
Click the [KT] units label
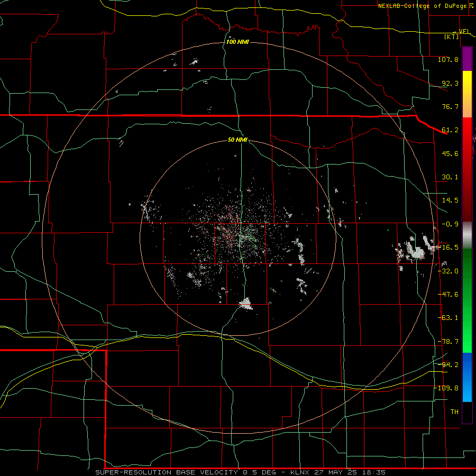point(452,36)
